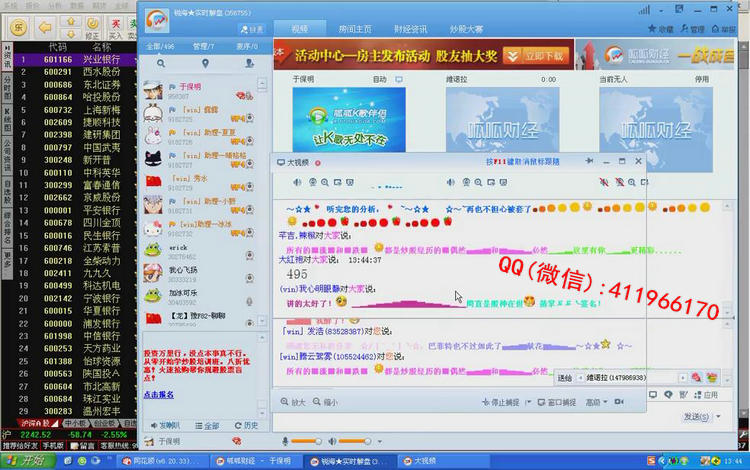Click the 管理 button in room title bar
Image resolution: width=750 pixels, height=470 pixels.
point(693,29)
